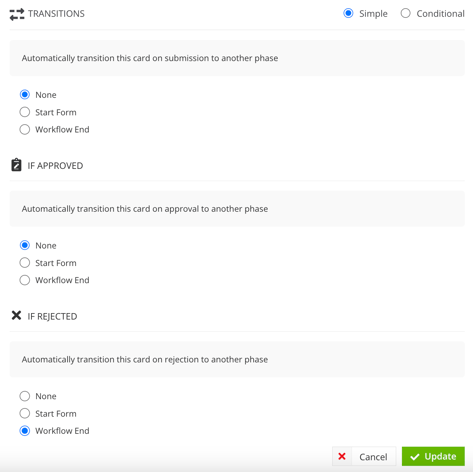Click the green Update button

433,456
